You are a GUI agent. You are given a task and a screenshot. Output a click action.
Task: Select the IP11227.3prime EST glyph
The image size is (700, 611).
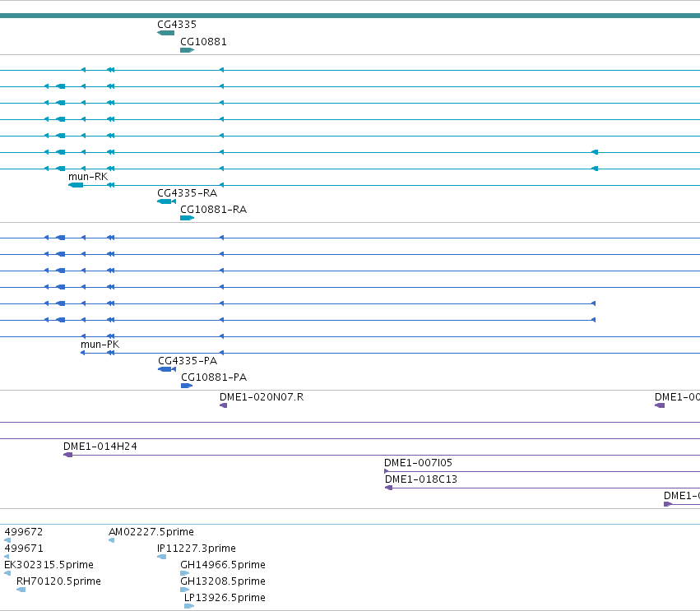[x=161, y=557]
